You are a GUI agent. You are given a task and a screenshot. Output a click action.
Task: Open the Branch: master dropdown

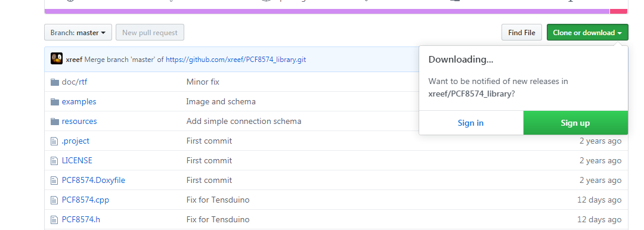[x=78, y=32]
